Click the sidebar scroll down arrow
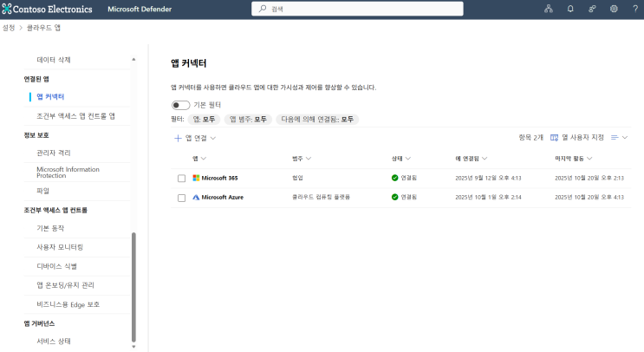 pos(133,347)
